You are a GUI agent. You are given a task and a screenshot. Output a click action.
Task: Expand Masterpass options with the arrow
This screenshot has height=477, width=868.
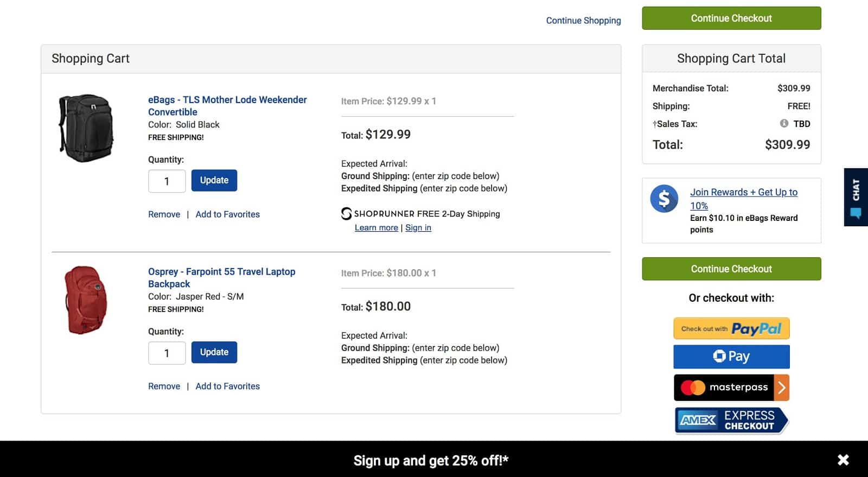click(x=781, y=387)
